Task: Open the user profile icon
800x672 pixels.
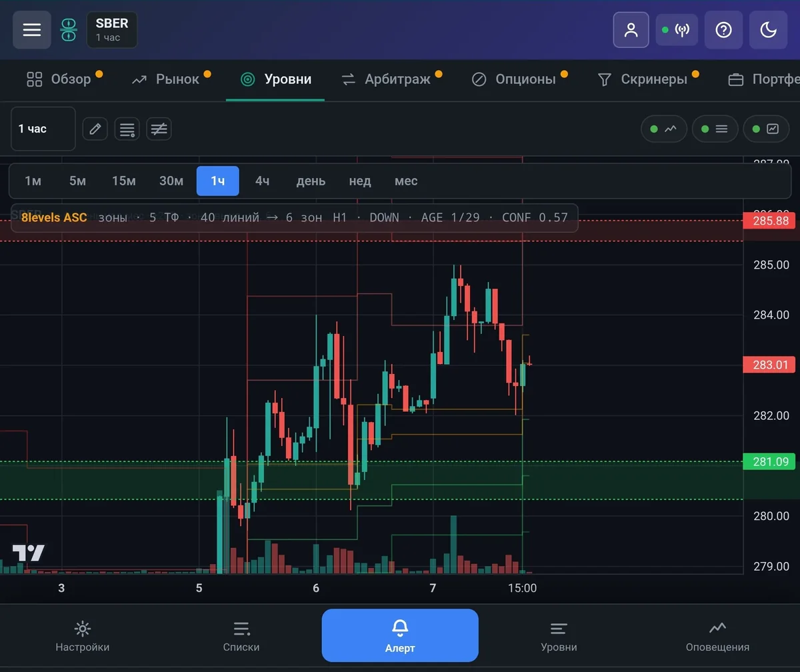Action: coord(631,30)
